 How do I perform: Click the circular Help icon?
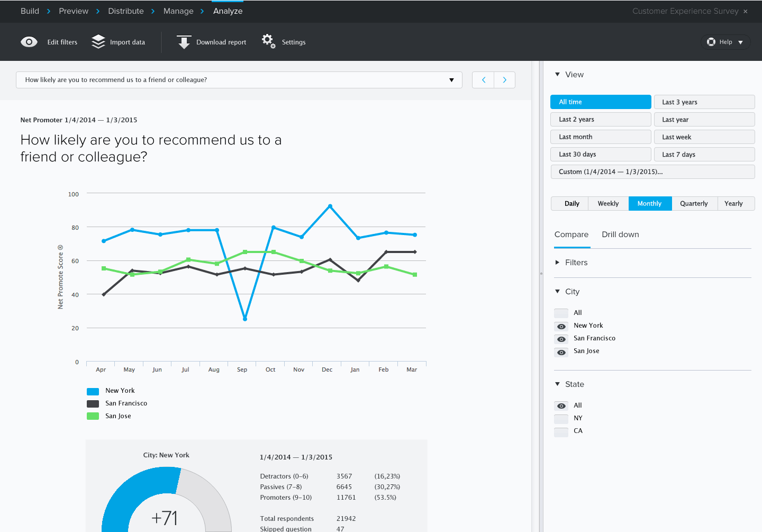point(711,41)
